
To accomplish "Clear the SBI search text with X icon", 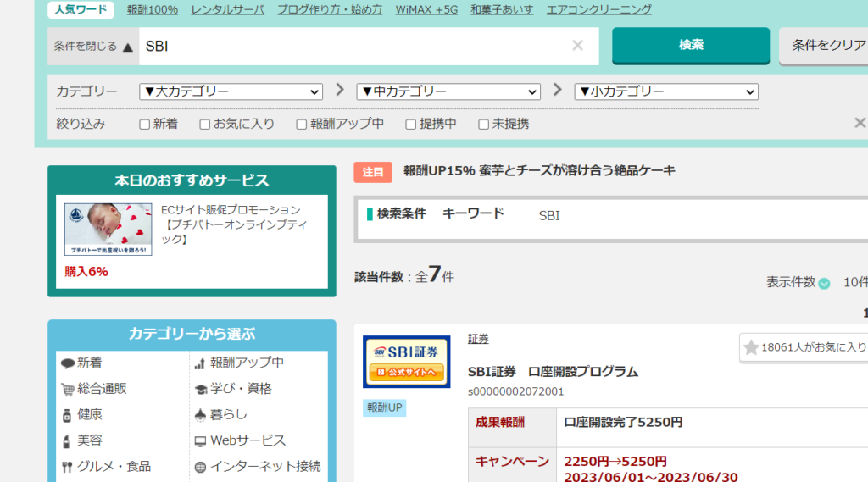I will point(577,46).
